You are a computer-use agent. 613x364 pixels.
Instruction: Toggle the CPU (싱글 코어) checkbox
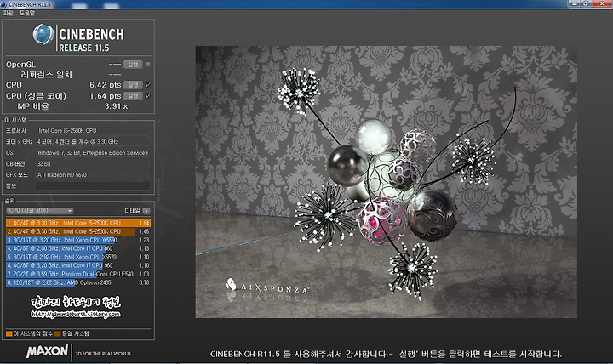[x=148, y=96]
